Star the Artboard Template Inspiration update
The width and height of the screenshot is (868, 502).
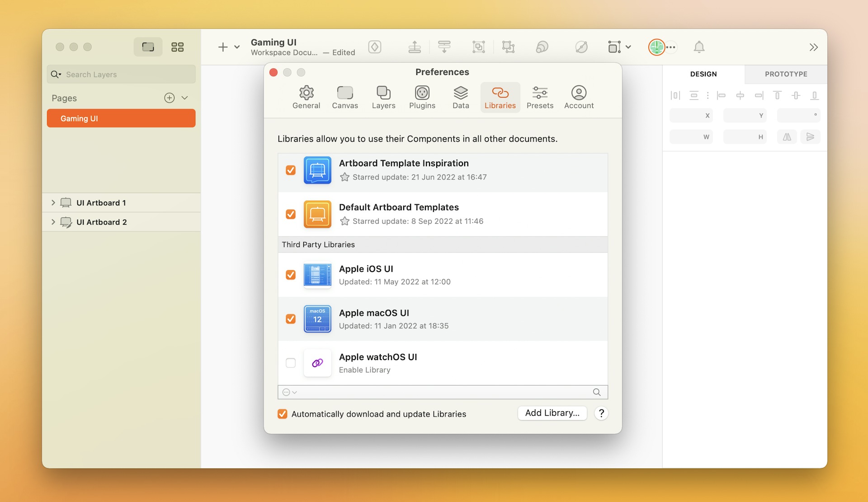[344, 177]
